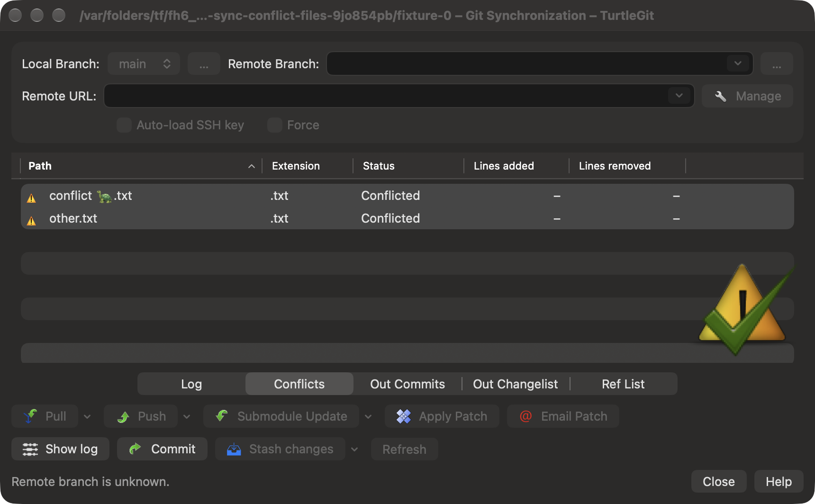Select the Conflicts tab

point(299,384)
